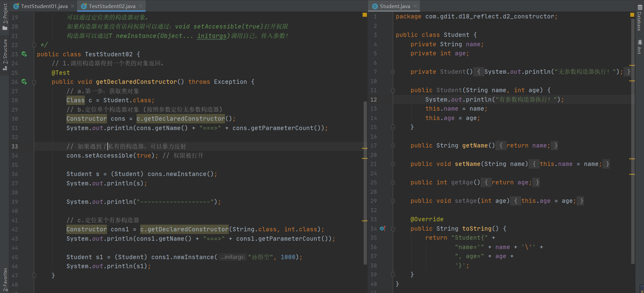
Task: Run the getDeclaredConstructor test from the gutter
Action: click(24, 81)
